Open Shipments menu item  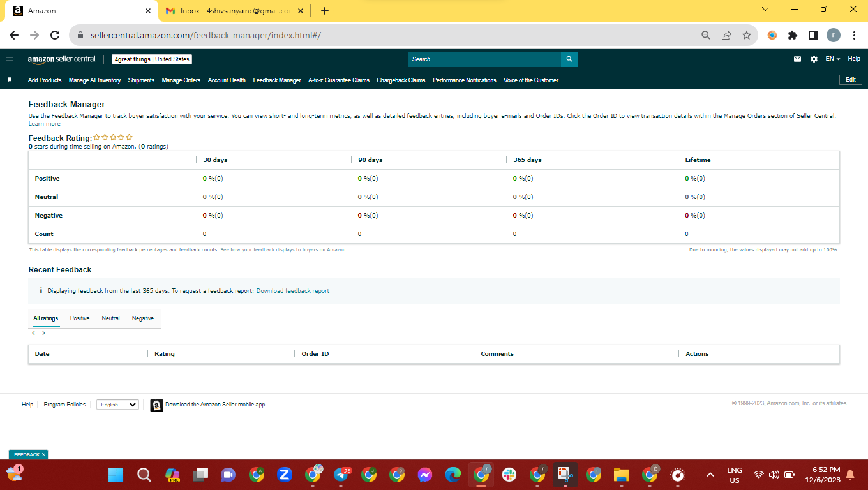coord(141,80)
